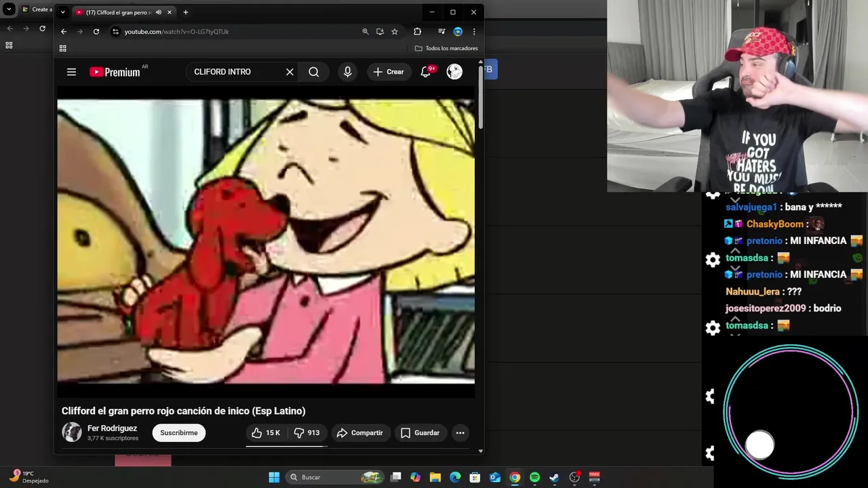Click the Clifford video player frame
This screenshot has height=488, width=868.
tap(266, 241)
